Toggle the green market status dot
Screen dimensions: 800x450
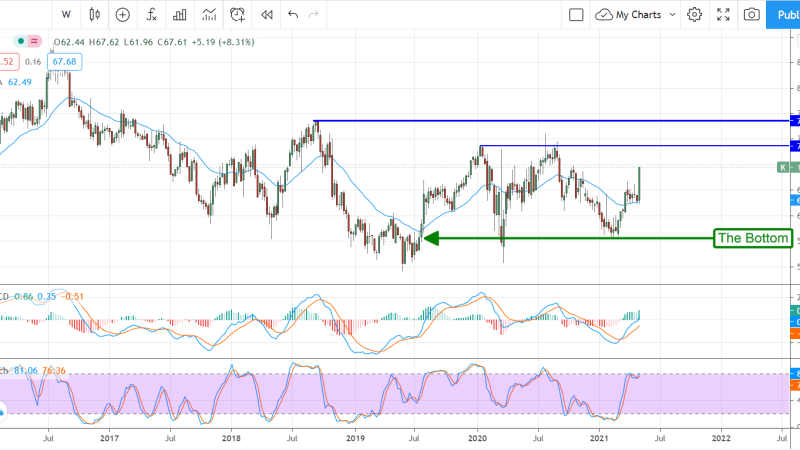pos(19,41)
